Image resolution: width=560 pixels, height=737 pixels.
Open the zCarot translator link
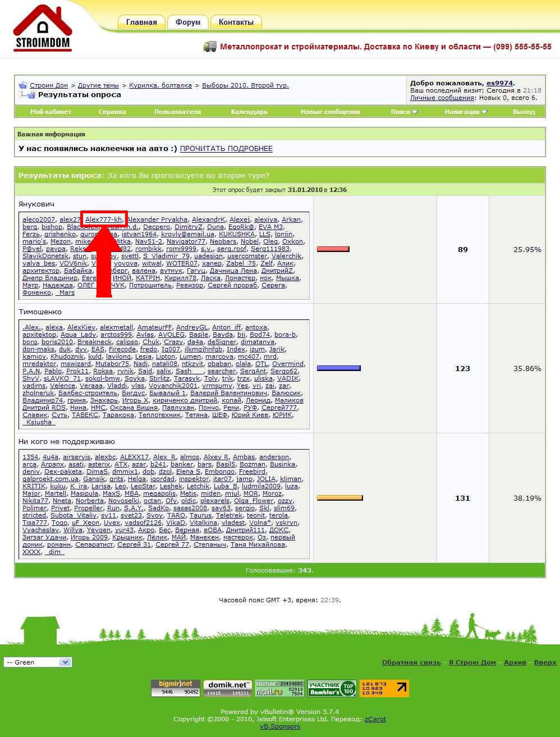pos(375,719)
